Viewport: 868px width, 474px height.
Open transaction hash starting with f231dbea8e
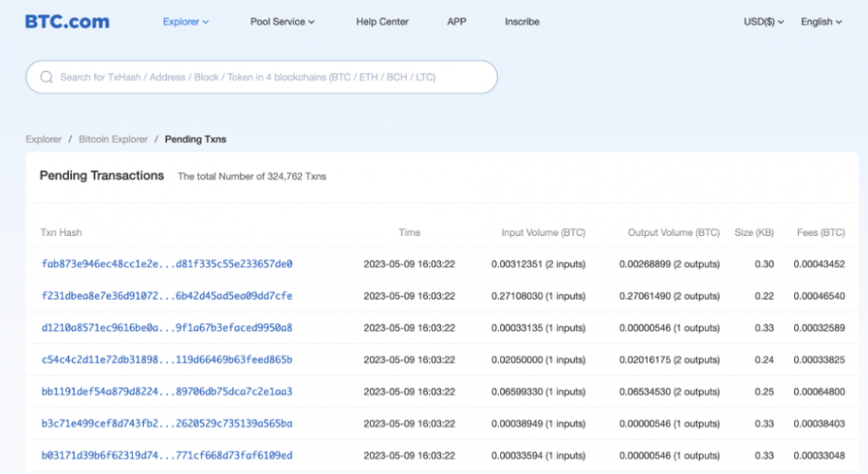(167, 296)
